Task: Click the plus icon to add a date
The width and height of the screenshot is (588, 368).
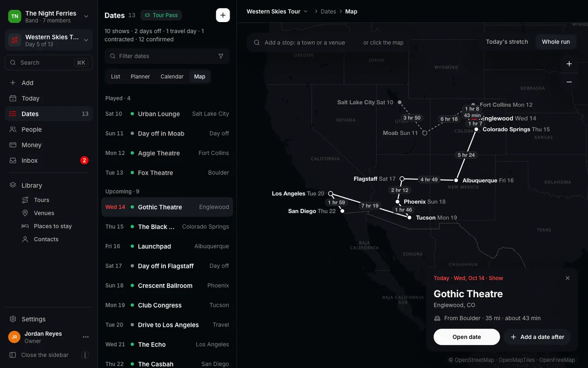Action: click(223, 15)
